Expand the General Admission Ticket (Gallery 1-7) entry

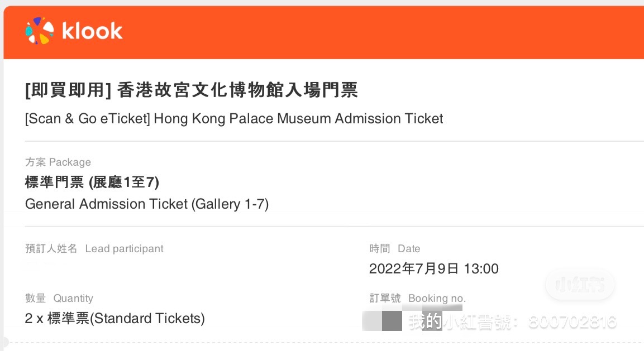(147, 204)
